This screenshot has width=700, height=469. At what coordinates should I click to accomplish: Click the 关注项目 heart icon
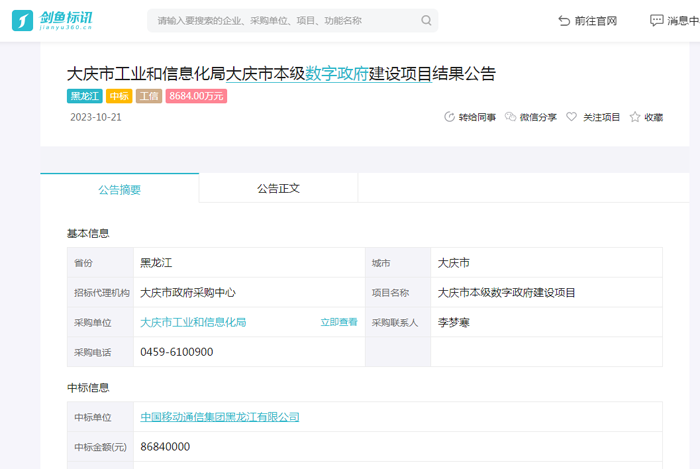coord(571,116)
